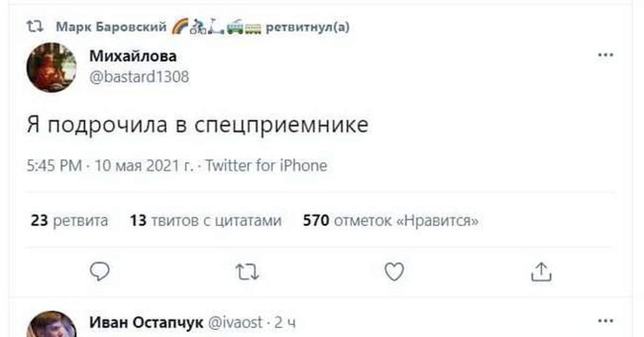Open the share menu for the tweet
The image size is (644, 337).
pyautogui.click(x=541, y=272)
